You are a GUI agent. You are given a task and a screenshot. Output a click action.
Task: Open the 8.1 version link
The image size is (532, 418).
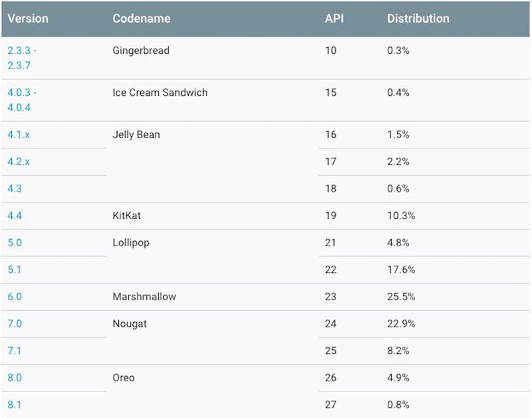pyautogui.click(x=15, y=405)
